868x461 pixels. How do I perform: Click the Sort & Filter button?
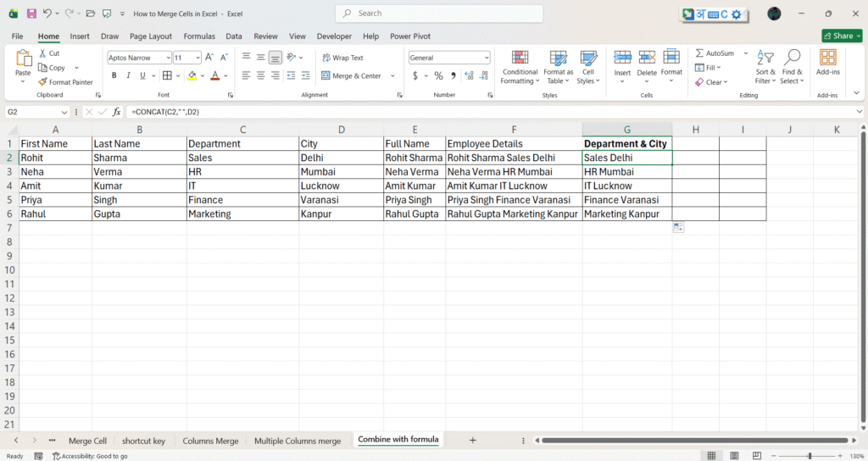pyautogui.click(x=765, y=67)
